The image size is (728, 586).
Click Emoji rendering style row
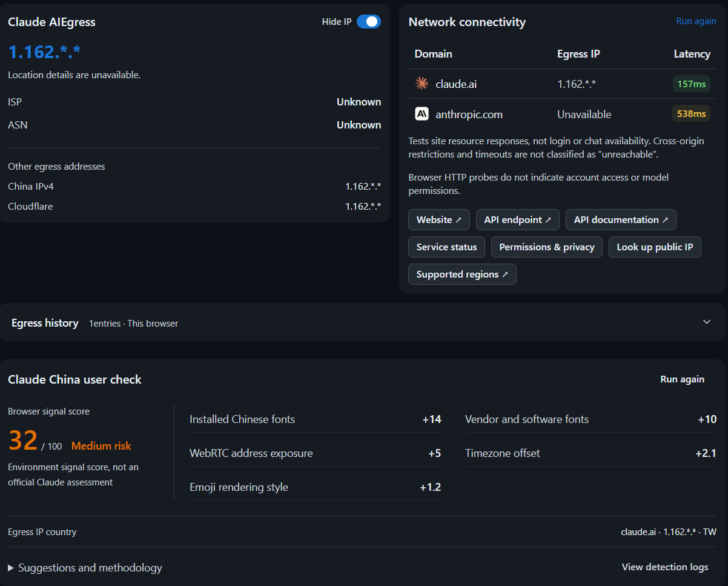(x=316, y=487)
